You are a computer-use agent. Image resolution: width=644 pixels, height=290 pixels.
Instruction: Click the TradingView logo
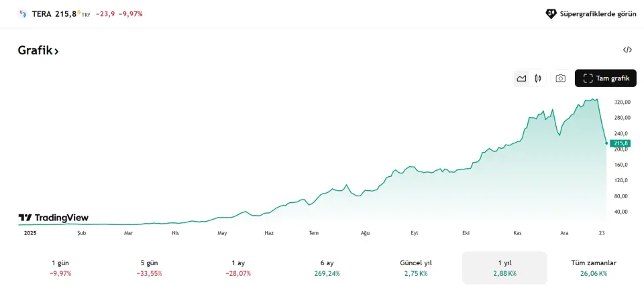tap(54, 218)
